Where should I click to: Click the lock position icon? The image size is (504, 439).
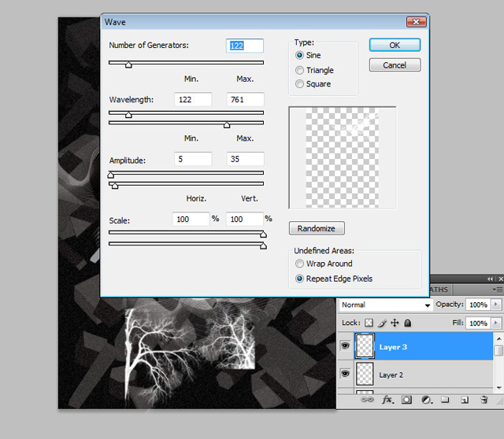[395, 323]
